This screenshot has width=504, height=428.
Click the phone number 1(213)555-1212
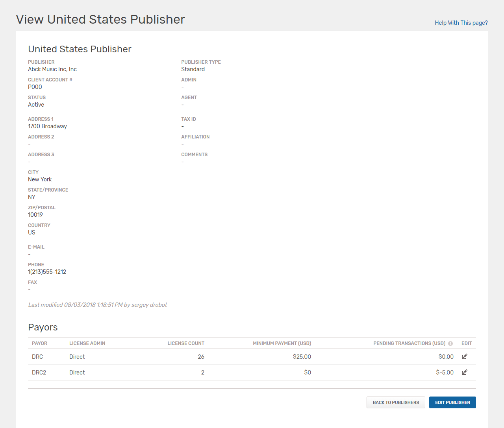coord(47,272)
